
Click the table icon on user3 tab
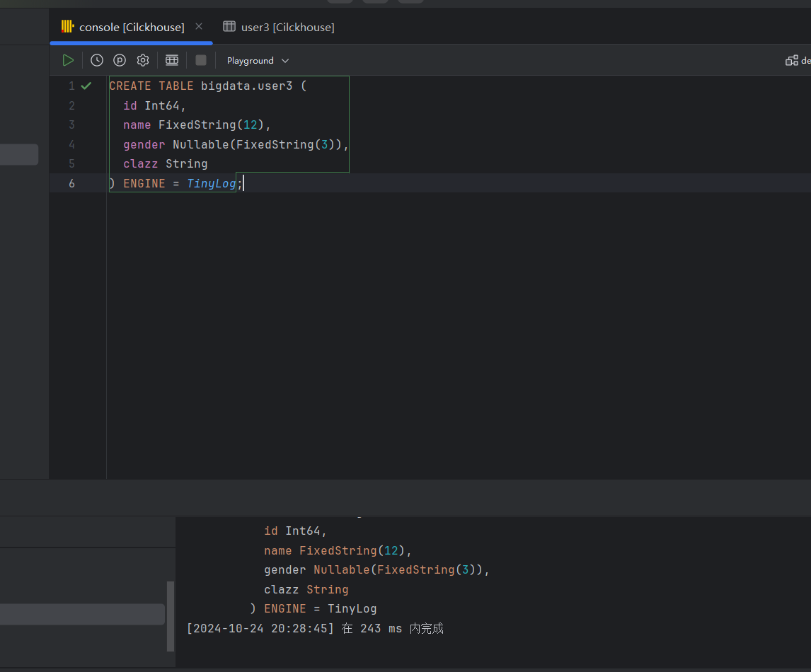tap(229, 26)
